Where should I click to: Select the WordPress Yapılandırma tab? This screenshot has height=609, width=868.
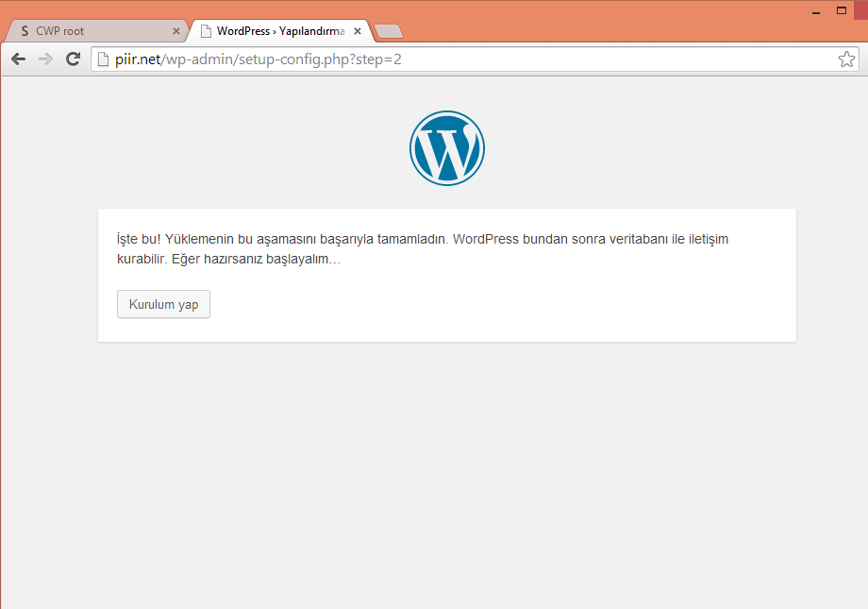click(x=279, y=31)
